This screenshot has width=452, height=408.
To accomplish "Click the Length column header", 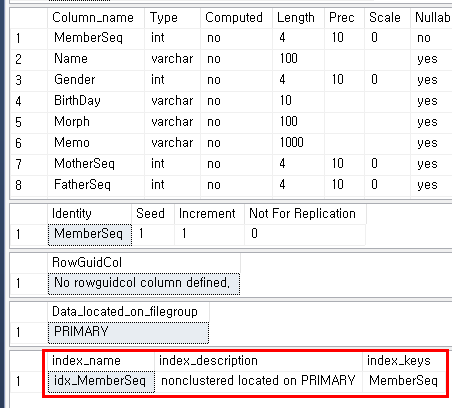I will tap(298, 18).
